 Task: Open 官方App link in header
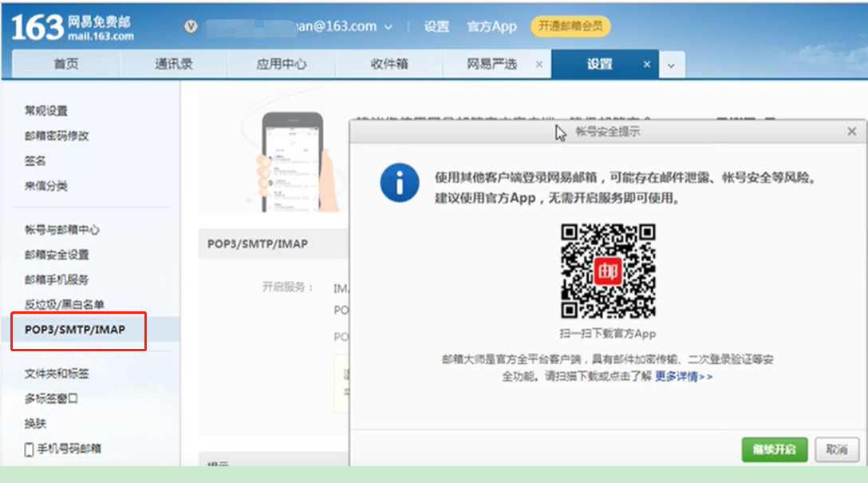(x=491, y=26)
